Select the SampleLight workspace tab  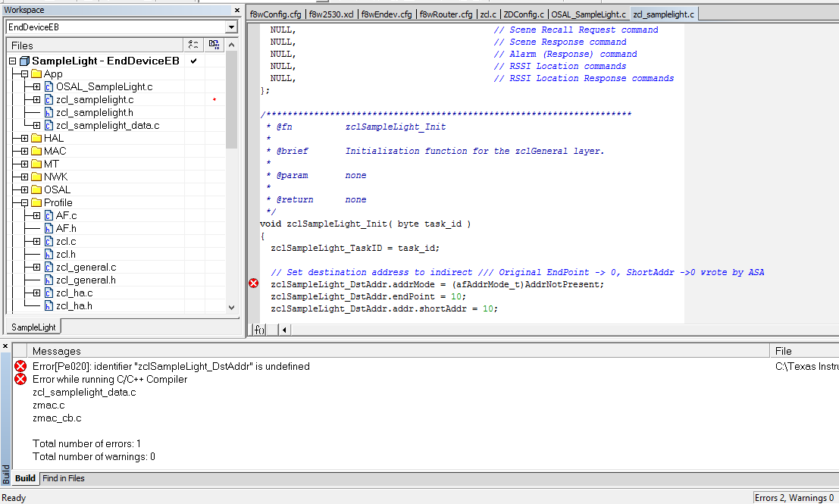[33, 327]
